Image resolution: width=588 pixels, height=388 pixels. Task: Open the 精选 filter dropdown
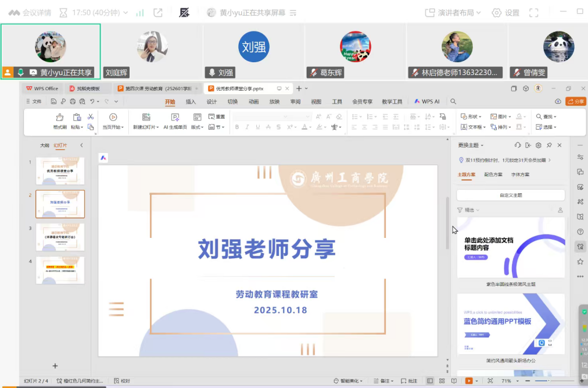tap(466, 210)
